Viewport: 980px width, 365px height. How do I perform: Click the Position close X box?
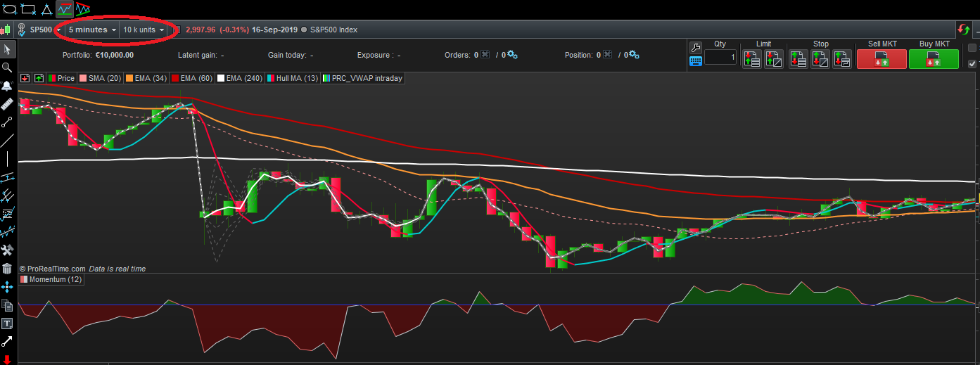coord(607,55)
